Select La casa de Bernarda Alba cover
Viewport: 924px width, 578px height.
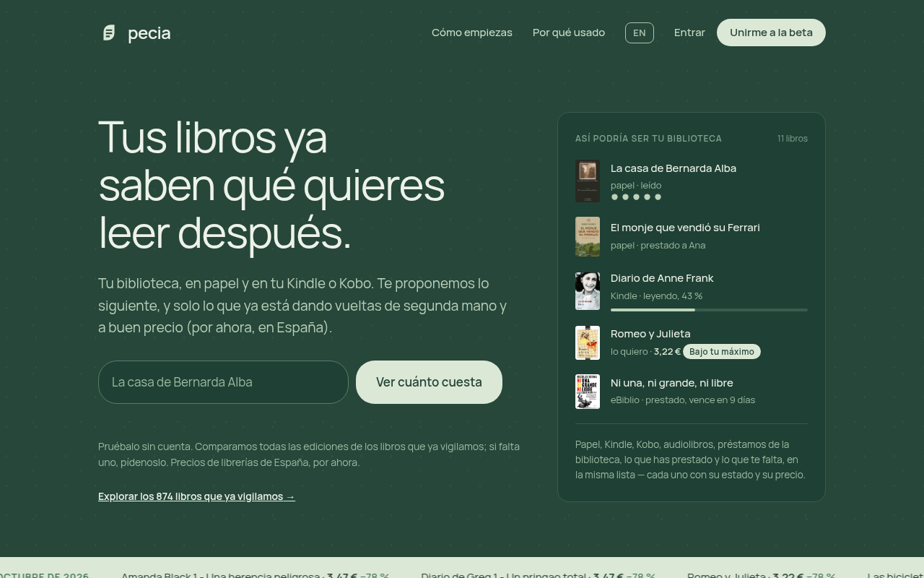pos(588,181)
